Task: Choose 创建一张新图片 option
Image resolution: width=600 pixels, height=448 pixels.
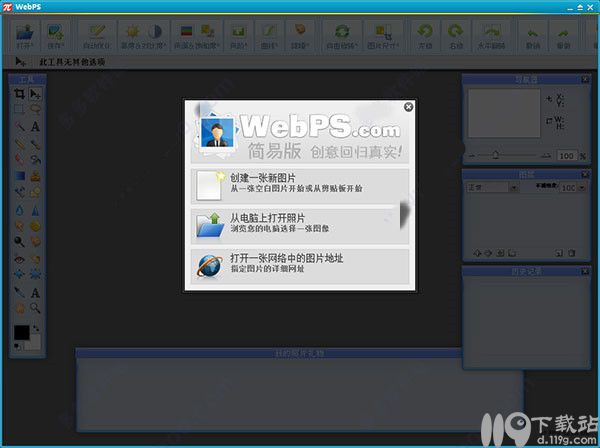Action: tap(300, 186)
